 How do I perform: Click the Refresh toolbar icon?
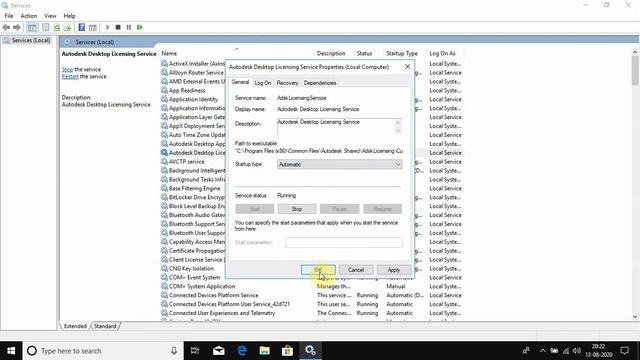(57, 27)
